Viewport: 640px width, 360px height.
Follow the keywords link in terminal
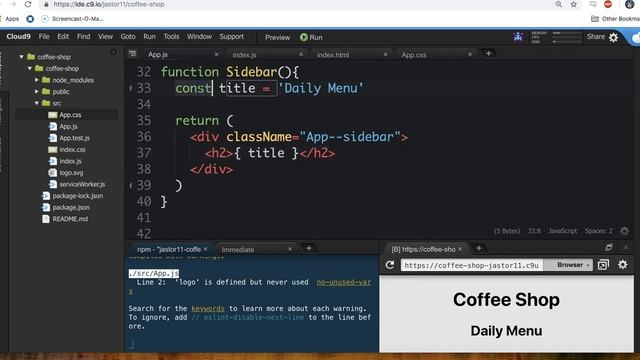pos(208,309)
